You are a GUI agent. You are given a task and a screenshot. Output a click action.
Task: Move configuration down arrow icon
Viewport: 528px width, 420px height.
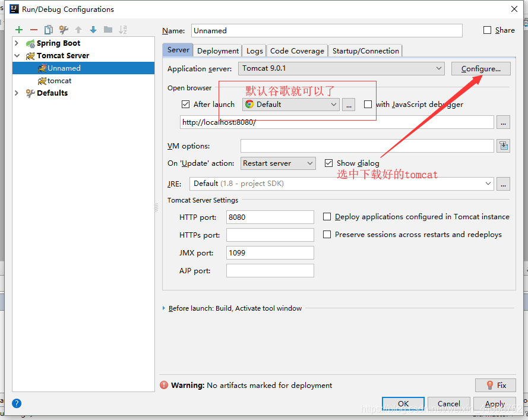[93, 30]
